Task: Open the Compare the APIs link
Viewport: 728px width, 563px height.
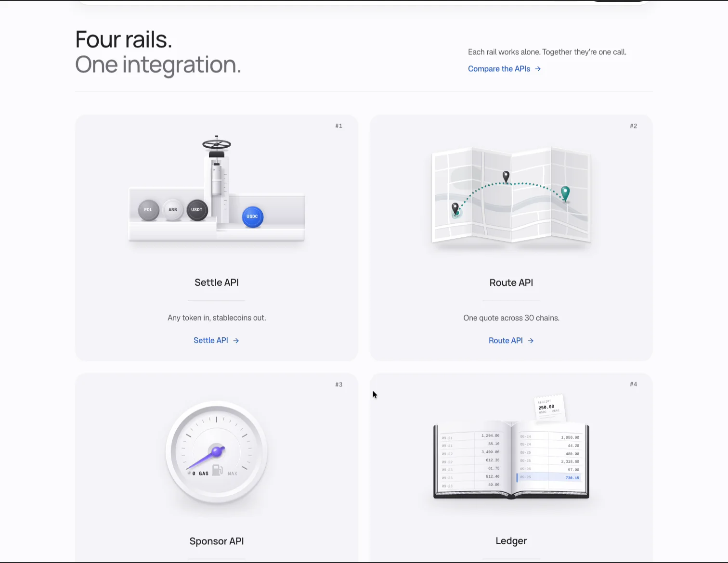Action: [504, 69]
